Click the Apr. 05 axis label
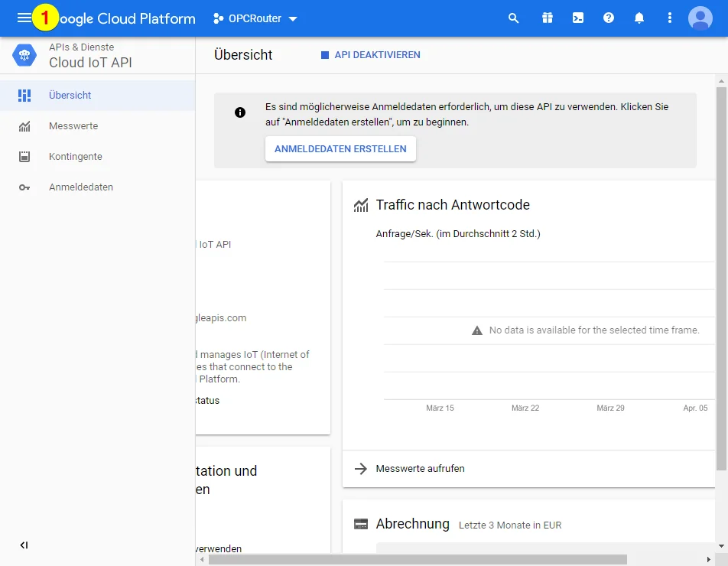 [695, 408]
